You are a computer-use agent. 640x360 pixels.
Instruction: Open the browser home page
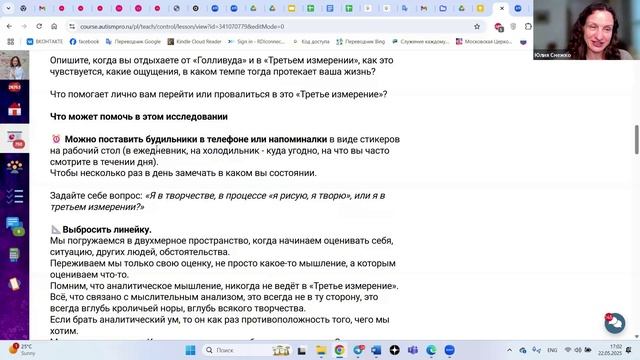pyautogui.click(x=54, y=26)
